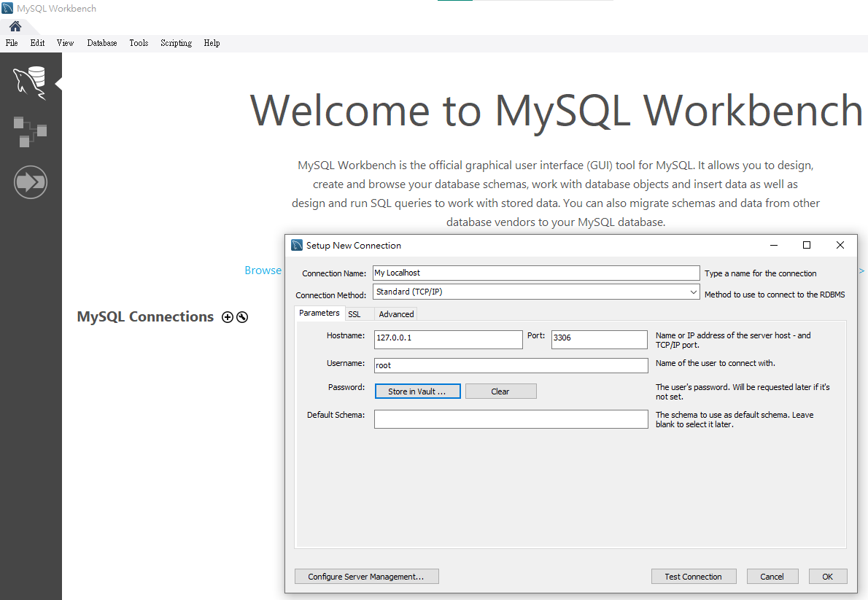The height and width of the screenshot is (600, 868).
Task: Expand the Connection Method dropdown
Action: (693, 292)
